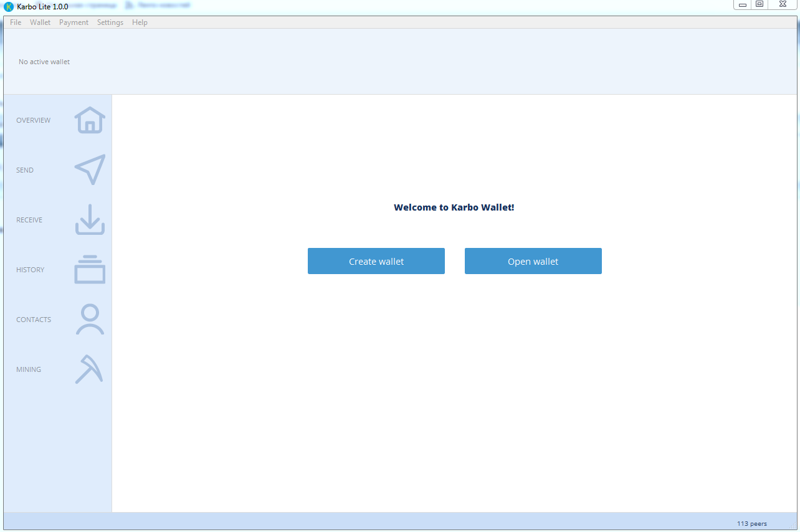Image resolution: width=800 pixels, height=532 pixels.
Task: Minimize the Karbo Lite window
Action: pyautogui.click(x=743, y=4)
